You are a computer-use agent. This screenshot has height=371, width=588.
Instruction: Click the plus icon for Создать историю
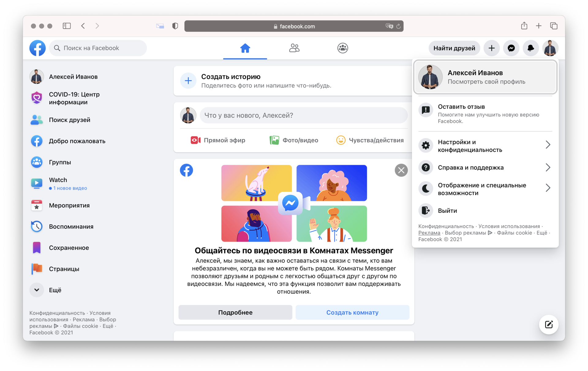coord(188,81)
